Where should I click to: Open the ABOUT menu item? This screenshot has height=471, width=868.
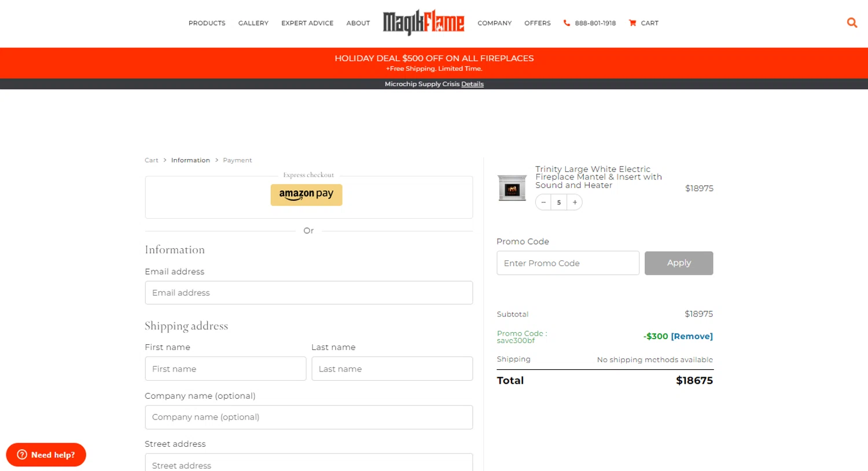coord(358,23)
